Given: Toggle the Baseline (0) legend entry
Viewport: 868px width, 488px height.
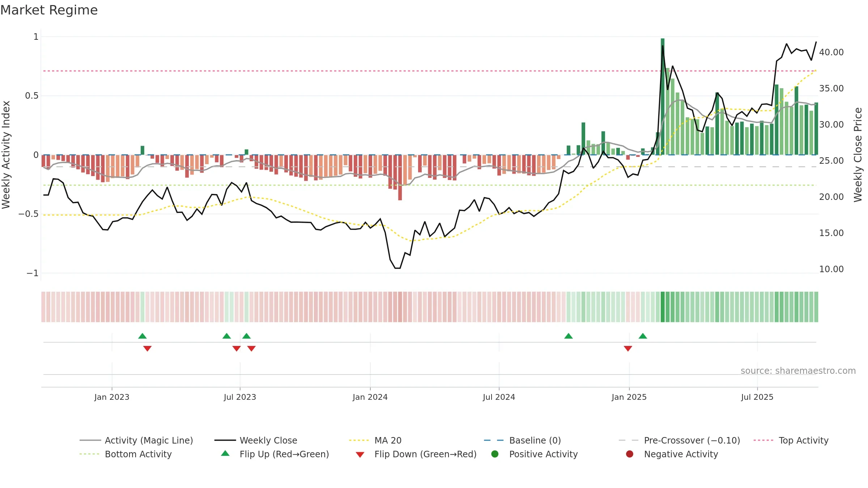Looking at the screenshot, I should coord(522,440).
